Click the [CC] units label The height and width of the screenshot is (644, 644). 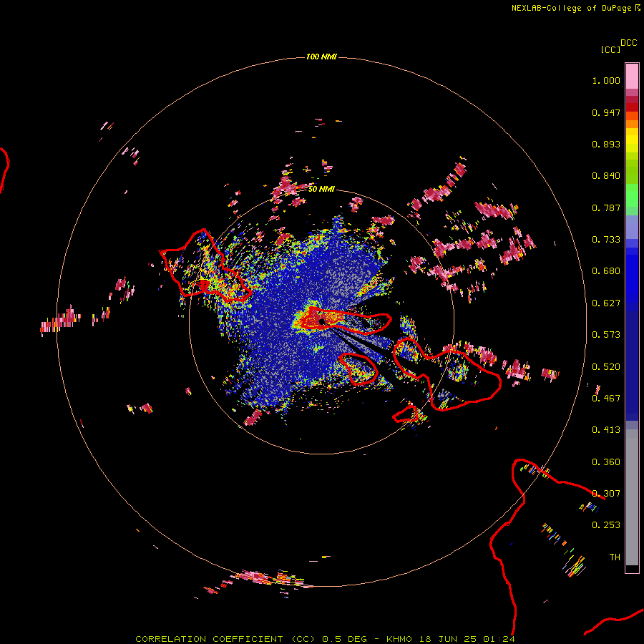[610, 49]
